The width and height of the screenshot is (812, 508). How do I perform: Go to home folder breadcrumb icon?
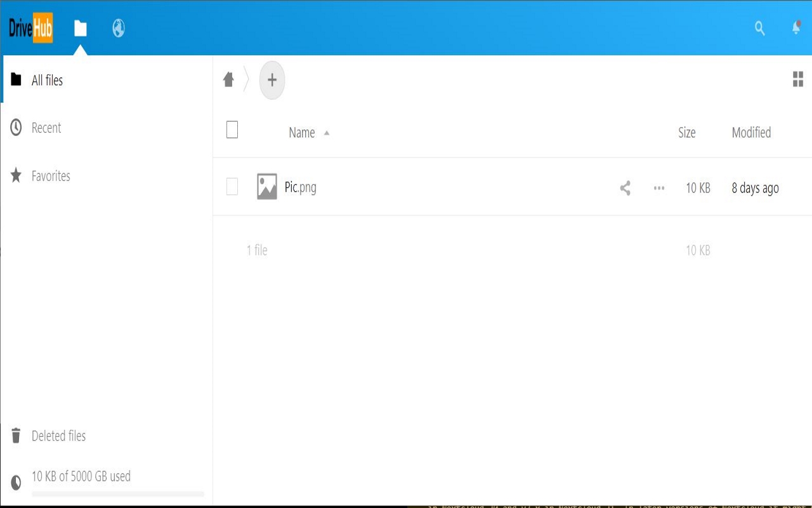pyautogui.click(x=229, y=79)
